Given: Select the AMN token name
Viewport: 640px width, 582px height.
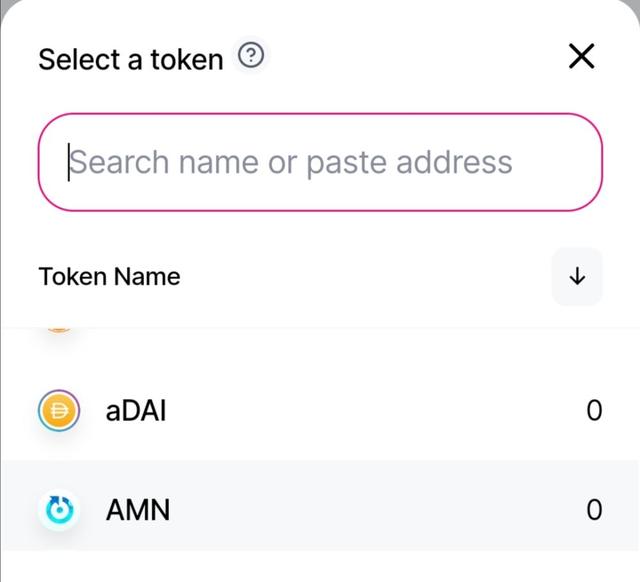Looking at the screenshot, I should pyautogui.click(x=138, y=510).
